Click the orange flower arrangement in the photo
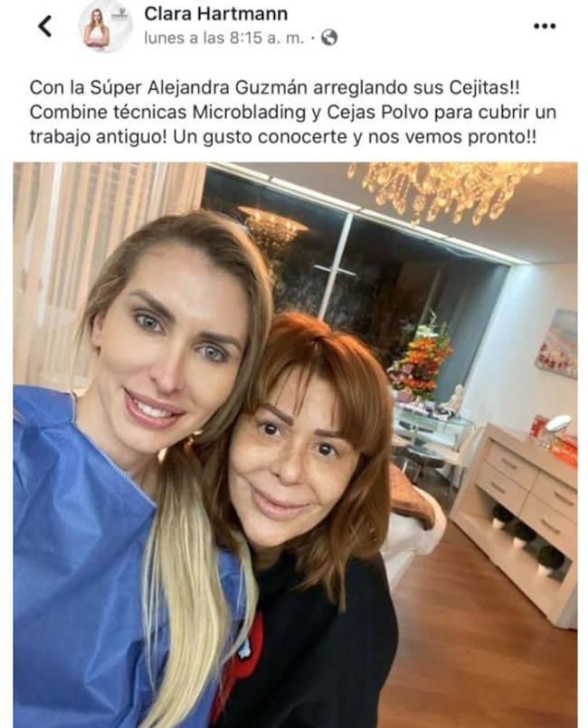Viewport: 588px width, 728px height. [x=421, y=360]
